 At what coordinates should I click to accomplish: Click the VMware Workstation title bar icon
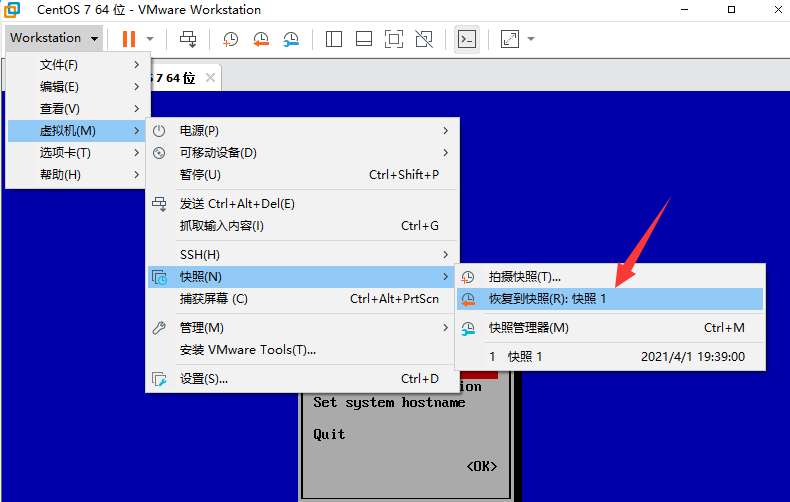12,10
